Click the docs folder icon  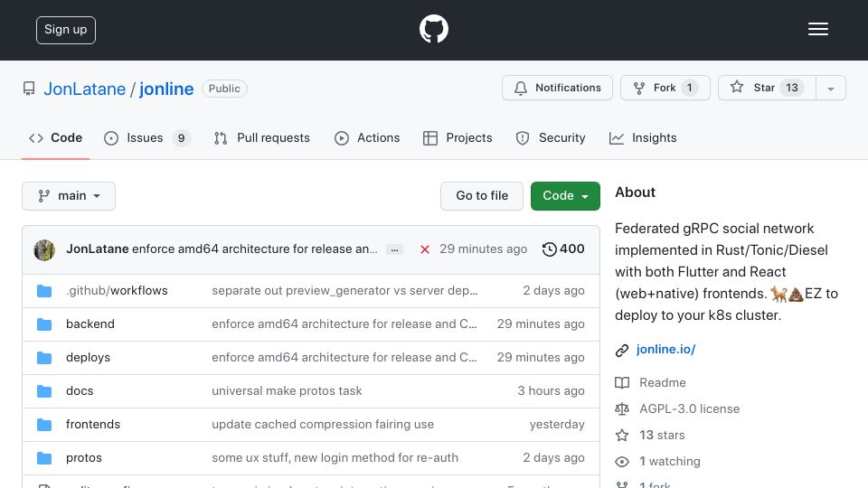tap(44, 391)
